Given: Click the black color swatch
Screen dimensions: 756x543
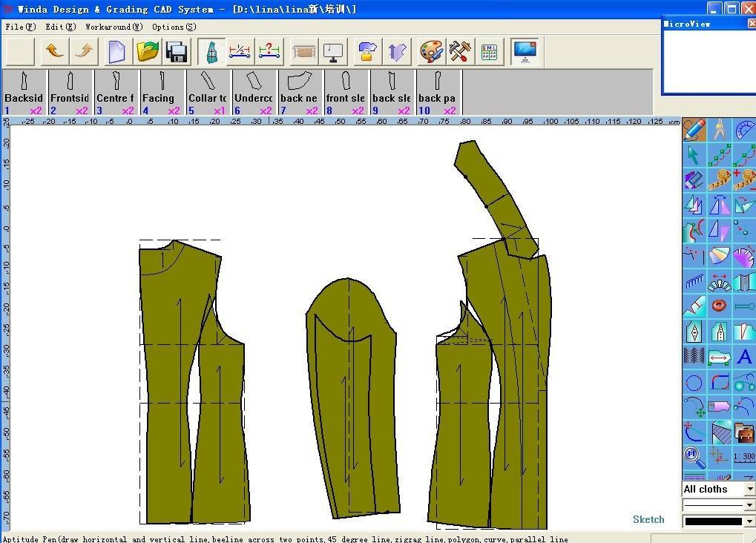Looking at the screenshot, I should [714, 521].
